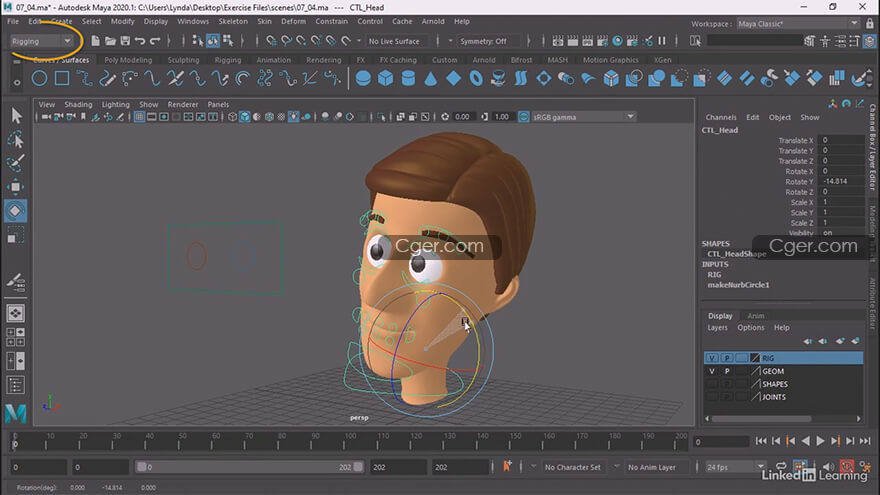Click the play forward button
Viewport: 880px width, 495px height.
(x=821, y=441)
